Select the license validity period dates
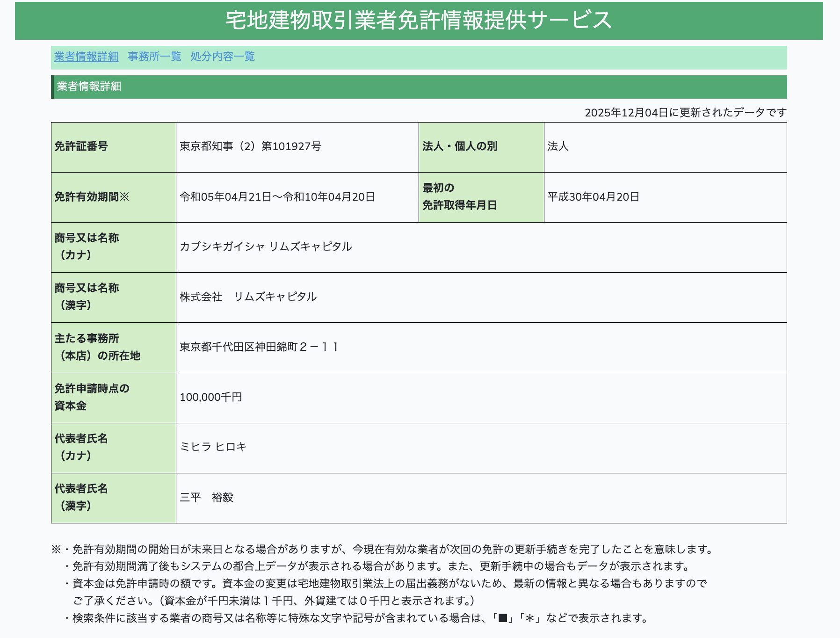Screen dimensions: 840x638 (277, 197)
